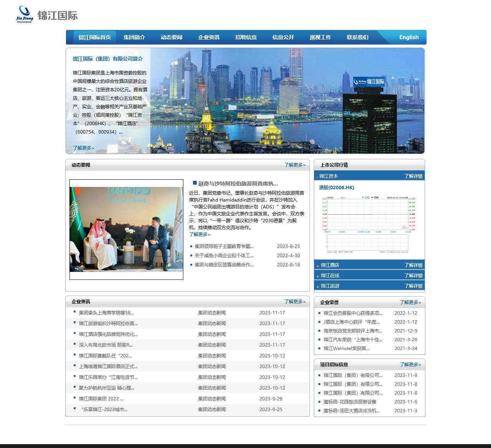Click the 2023-8-25 news date

tap(288, 246)
